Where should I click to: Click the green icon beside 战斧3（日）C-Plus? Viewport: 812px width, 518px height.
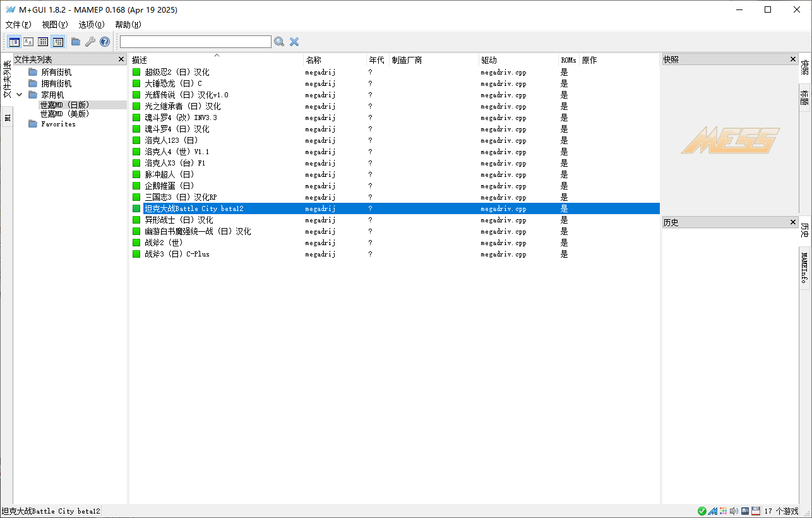click(x=136, y=254)
